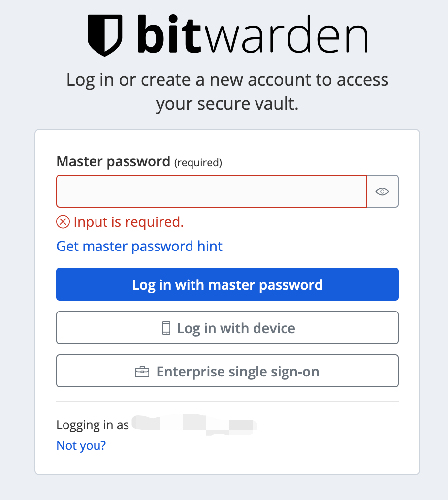448x500 pixels.
Task: Click the "Logging in as" label
Action: click(x=92, y=425)
